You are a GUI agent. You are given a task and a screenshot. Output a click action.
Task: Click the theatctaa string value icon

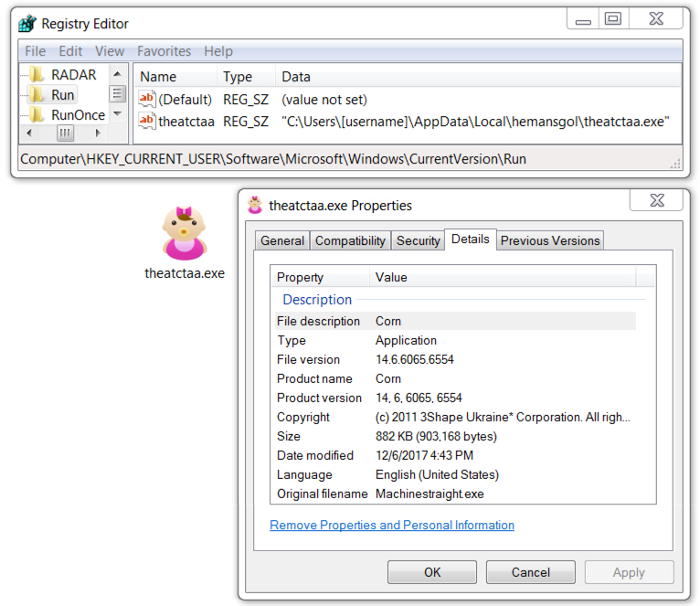[146, 121]
